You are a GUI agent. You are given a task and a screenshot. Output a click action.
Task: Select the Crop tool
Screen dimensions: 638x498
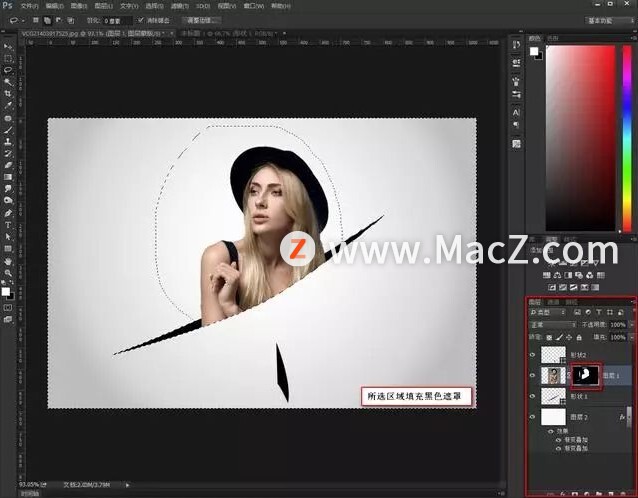[8, 94]
